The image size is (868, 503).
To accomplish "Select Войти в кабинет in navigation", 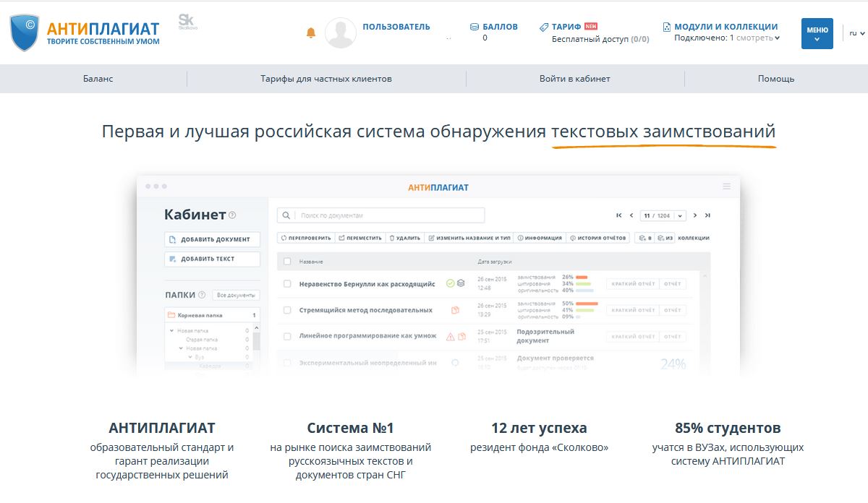I will click(575, 79).
